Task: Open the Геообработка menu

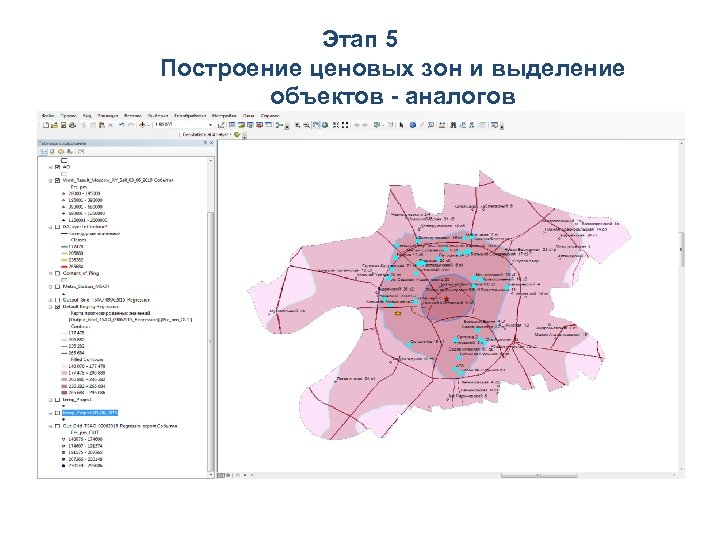Action: coord(190,116)
